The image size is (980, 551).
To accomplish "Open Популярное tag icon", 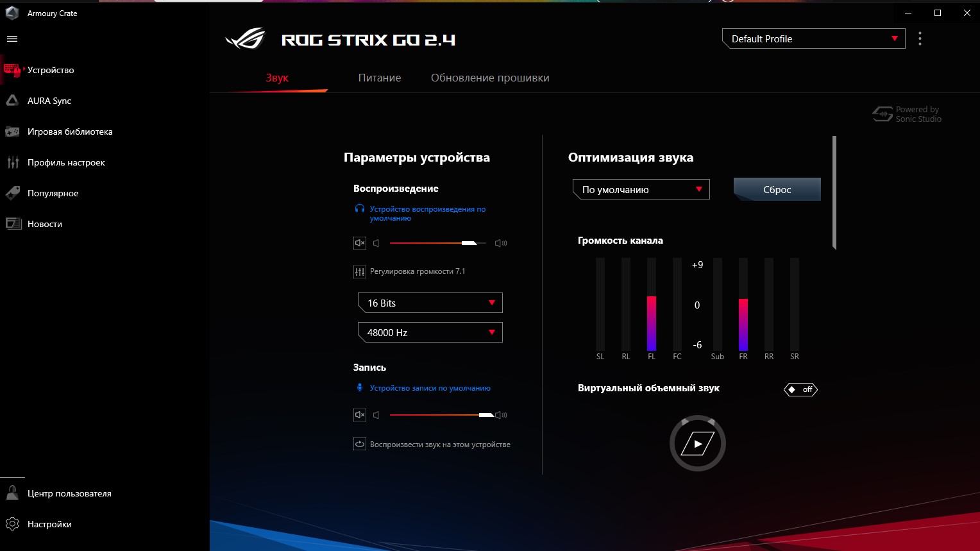I will pyautogui.click(x=12, y=193).
